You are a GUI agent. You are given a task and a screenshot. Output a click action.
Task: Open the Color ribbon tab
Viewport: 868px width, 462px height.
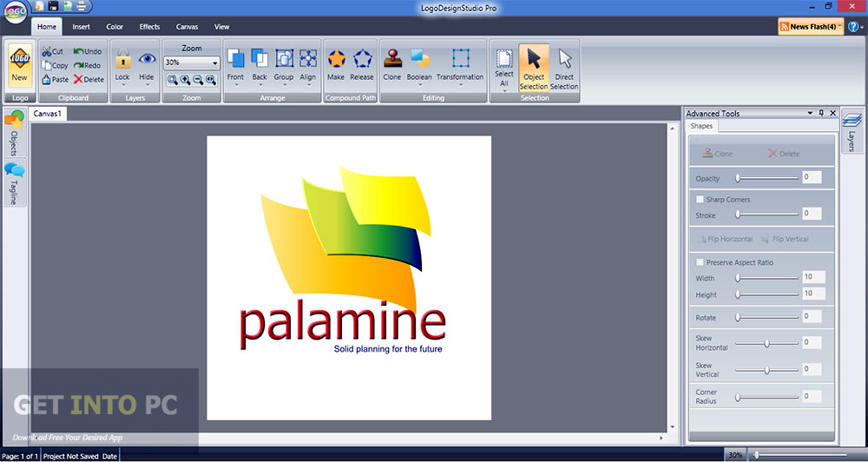coord(115,27)
